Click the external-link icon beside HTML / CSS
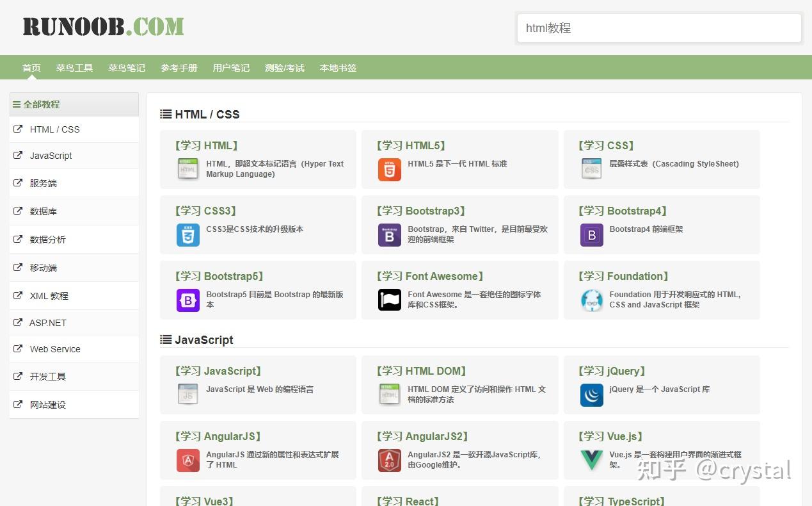 tap(18, 129)
